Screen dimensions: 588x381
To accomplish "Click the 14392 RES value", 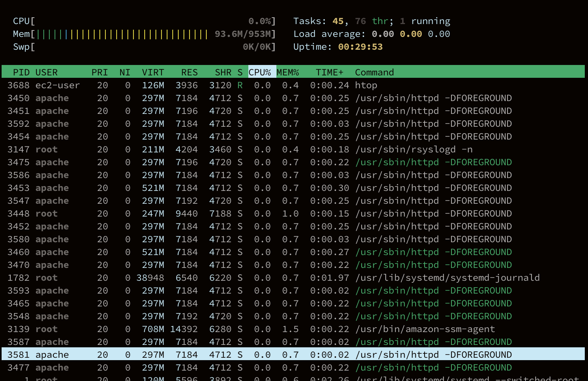I will click(184, 329).
